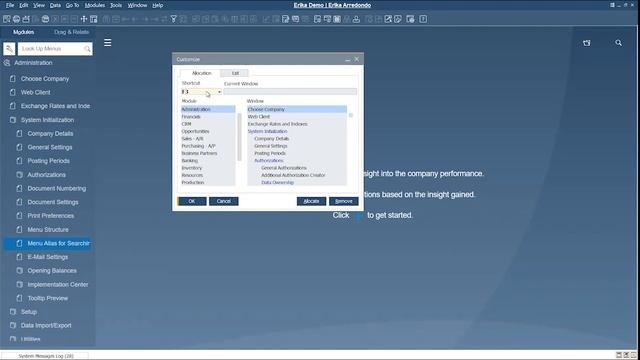
Task: Click the Print icon in toolbar
Action: [16, 19]
